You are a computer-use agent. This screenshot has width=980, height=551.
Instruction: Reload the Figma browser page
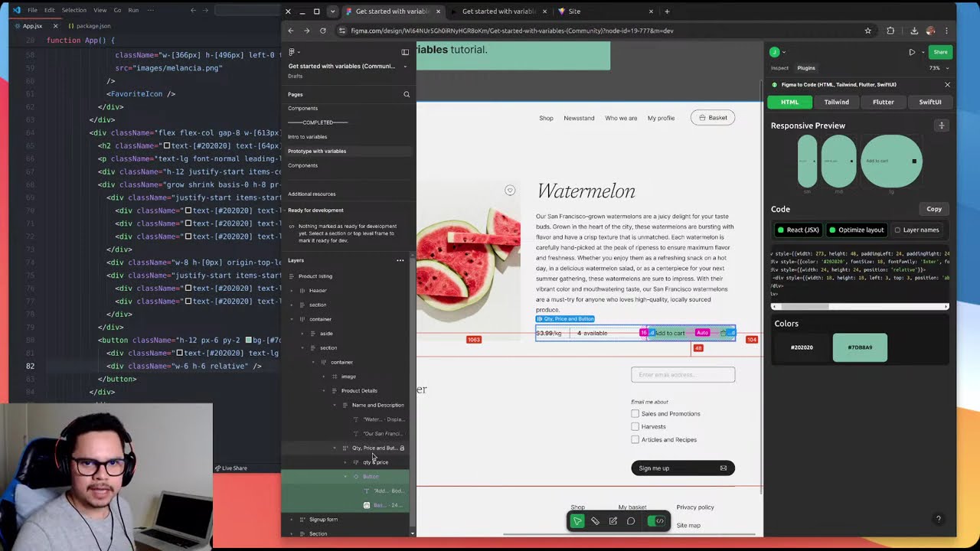[x=322, y=31]
